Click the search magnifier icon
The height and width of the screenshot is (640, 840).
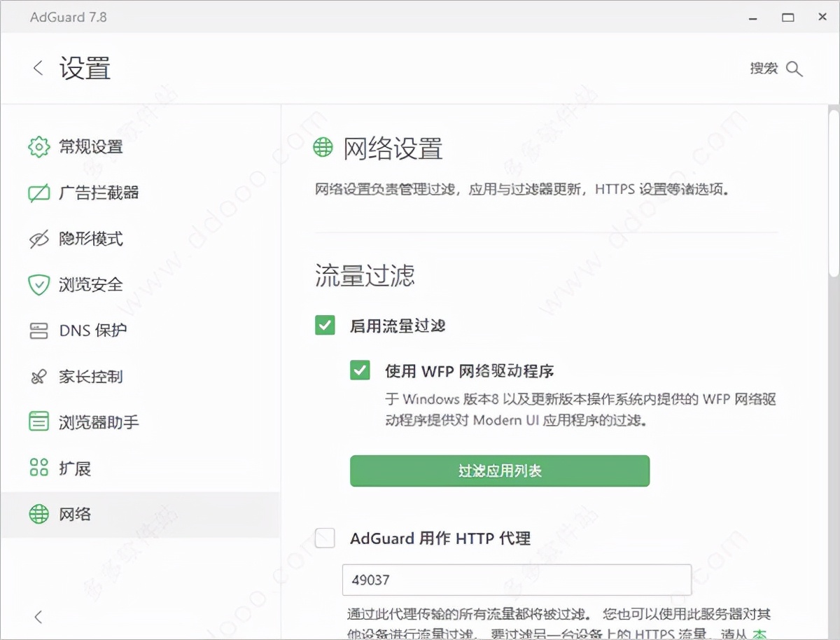794,69
